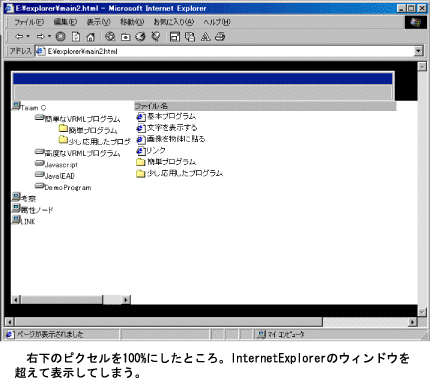Click the Print toolbar icon
The width and height of the screenshot is (430, 378).
(x=220, y=37)
